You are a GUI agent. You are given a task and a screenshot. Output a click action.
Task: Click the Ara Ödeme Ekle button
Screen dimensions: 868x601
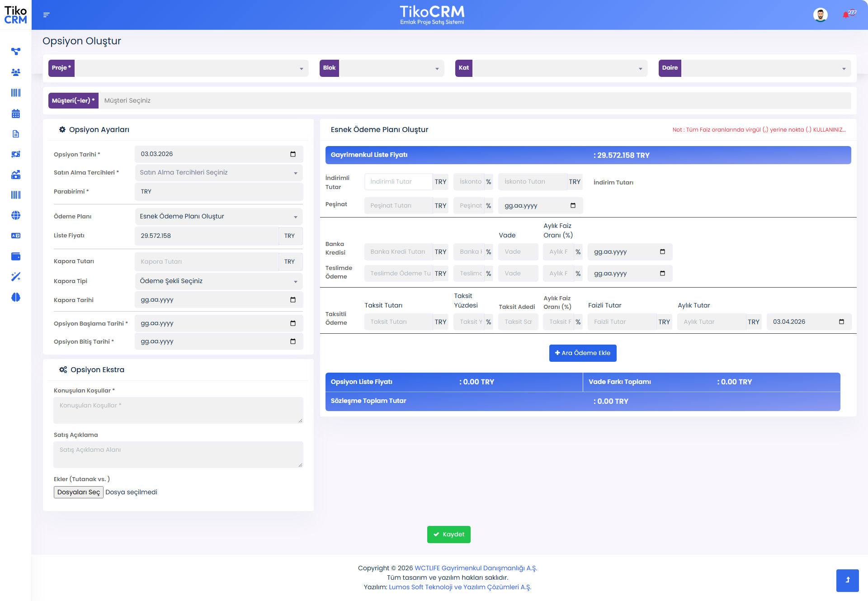point(582,353)
